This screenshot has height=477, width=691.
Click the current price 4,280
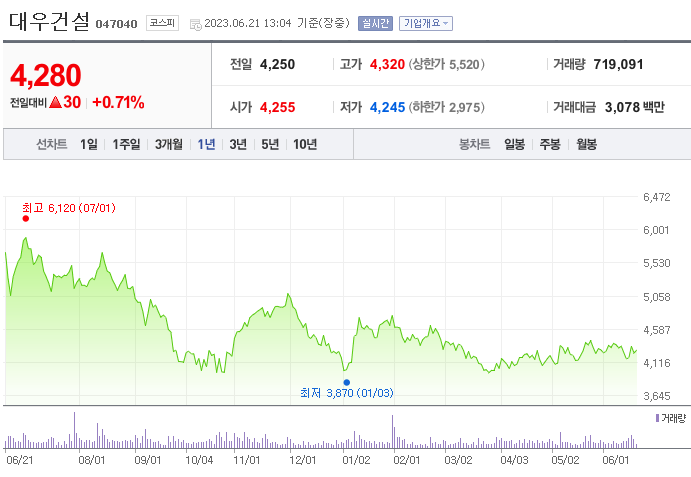46,75
